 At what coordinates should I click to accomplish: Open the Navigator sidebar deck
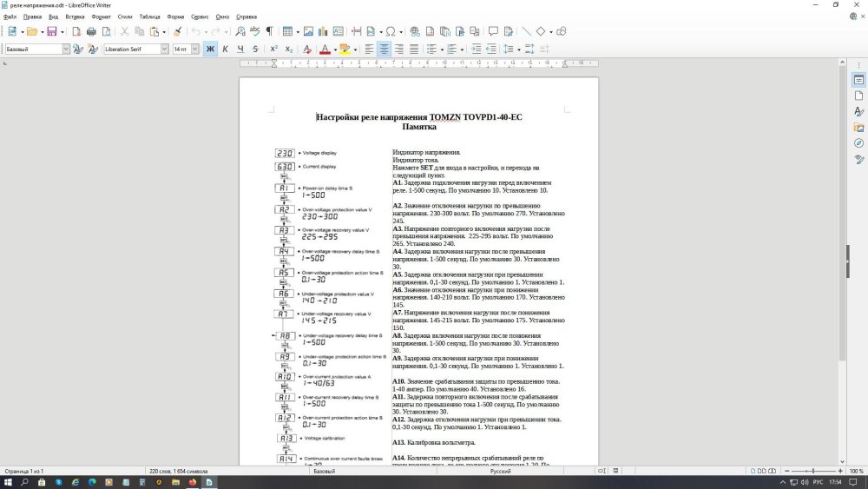[x=858, y=143]
